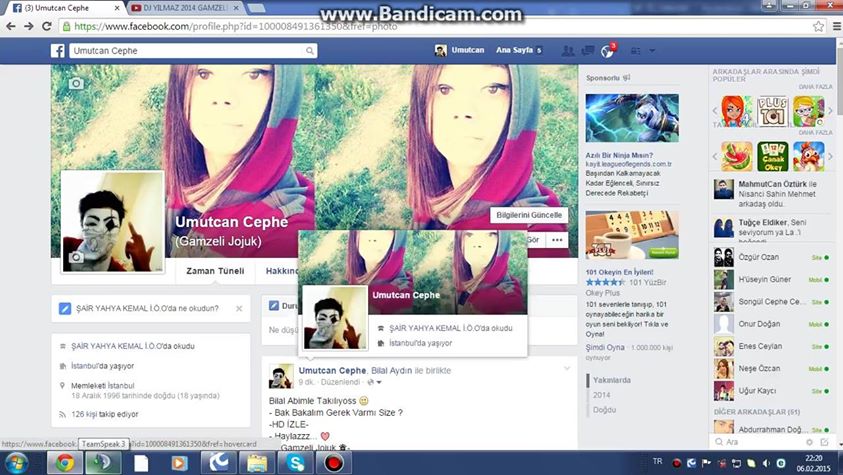Go back with the browser back arrow
The height and width of the screenshot is (475, 843).
(x=11, y=26)
